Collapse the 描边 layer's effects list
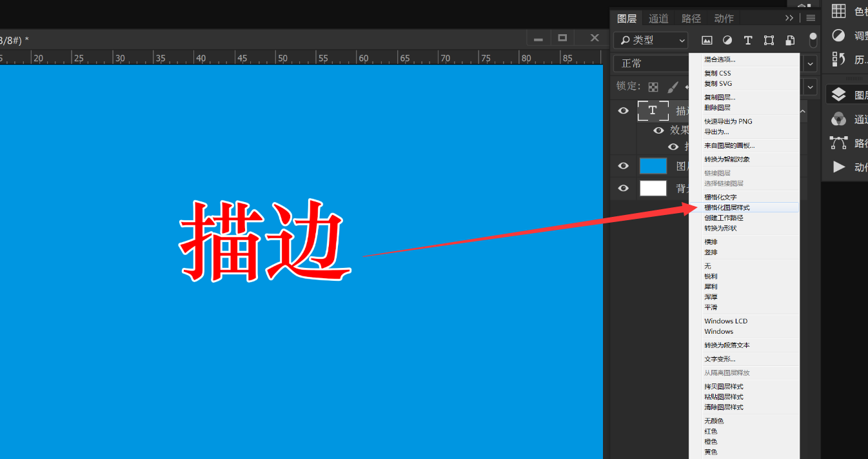Screen dimensions: 868x459 click(802, 110)
